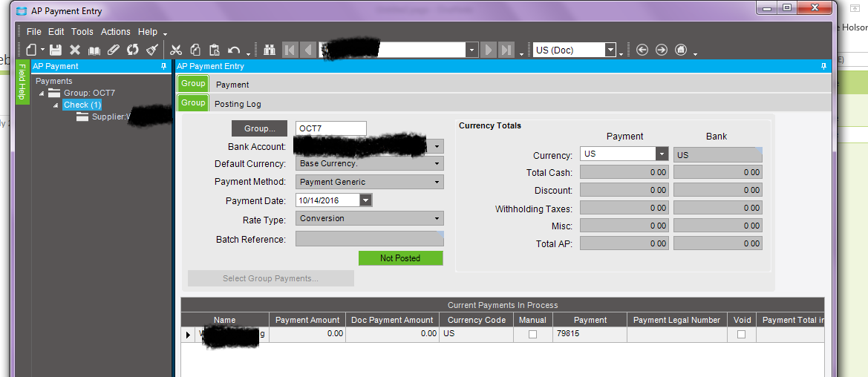Open the US (Doc) currency dropdown
Viewport: 868px width, 377px height.
[x=610, y=50]
